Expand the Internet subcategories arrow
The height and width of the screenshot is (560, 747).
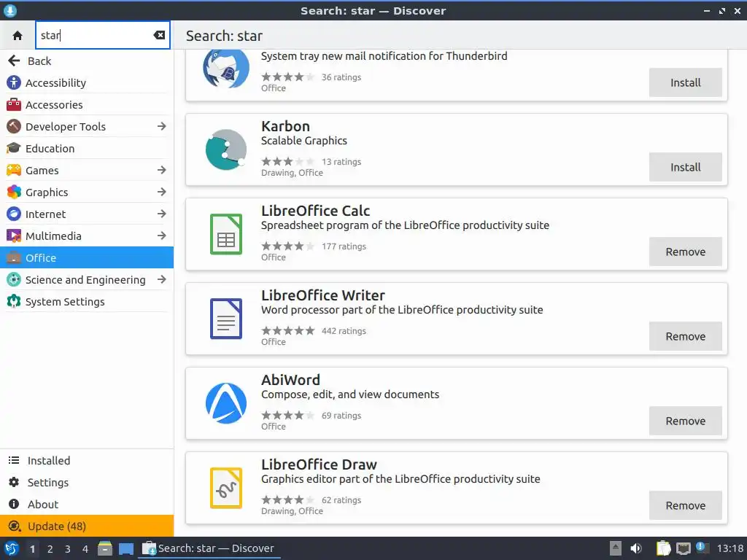161,214
